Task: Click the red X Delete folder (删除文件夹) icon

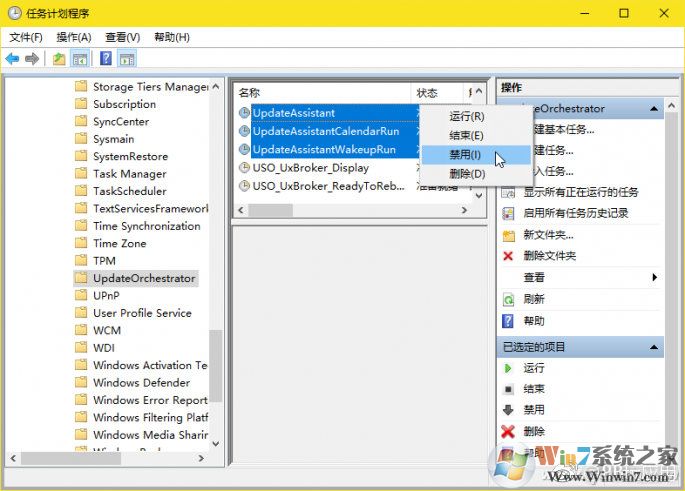Action: (508, 256)
